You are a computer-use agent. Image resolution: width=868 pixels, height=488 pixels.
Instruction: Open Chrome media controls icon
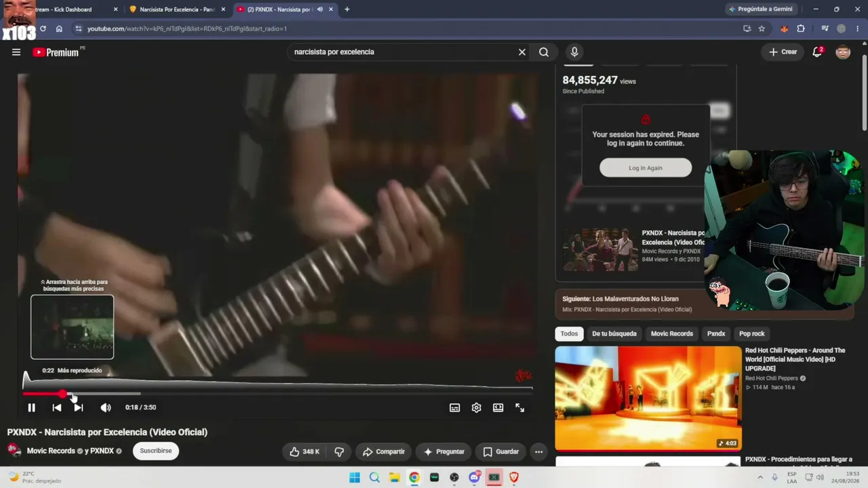(x=825, y=28)
